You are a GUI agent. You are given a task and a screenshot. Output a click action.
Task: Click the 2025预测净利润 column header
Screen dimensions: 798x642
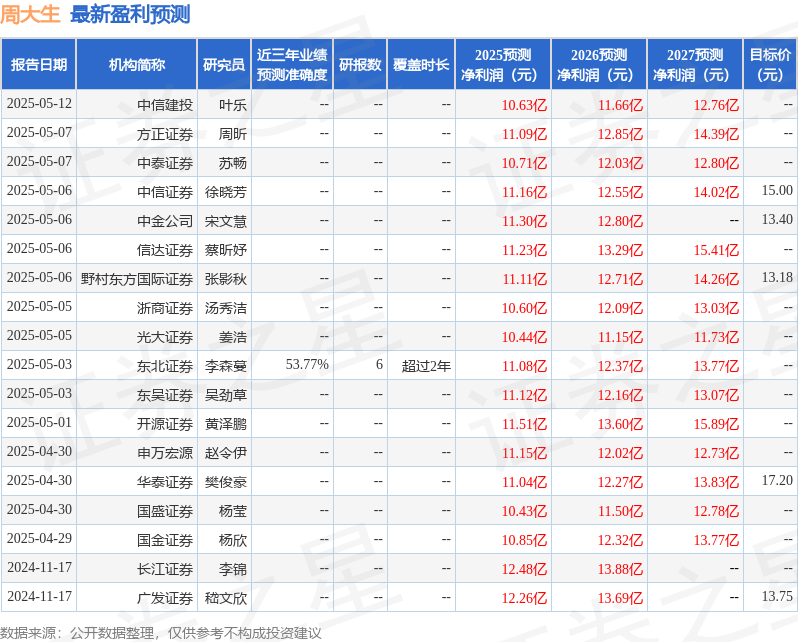point(503,65)
